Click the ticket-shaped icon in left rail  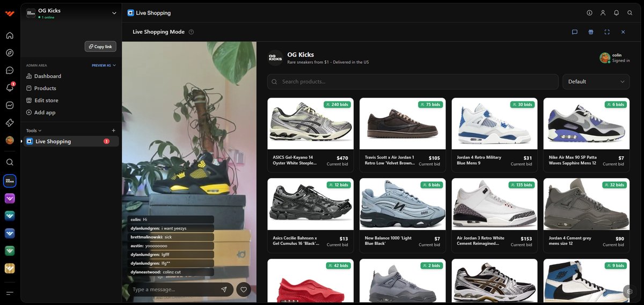click(10, 123)
